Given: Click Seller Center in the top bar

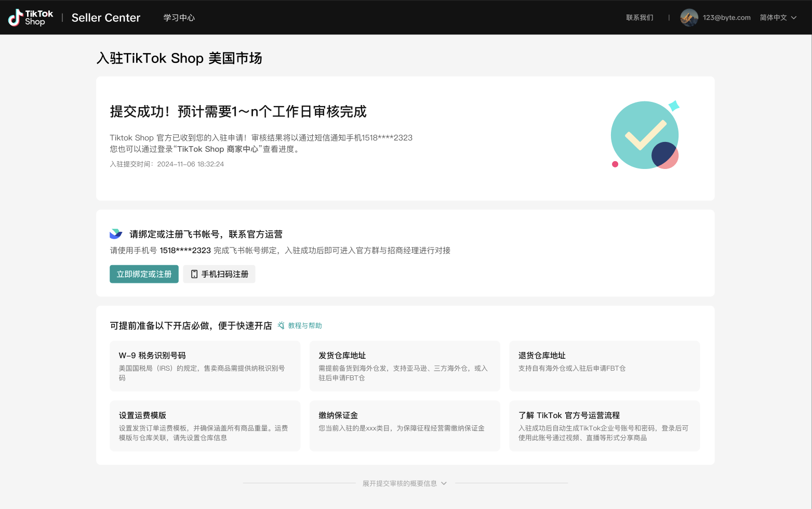Looking at the screenshot, I should [105, 17].
